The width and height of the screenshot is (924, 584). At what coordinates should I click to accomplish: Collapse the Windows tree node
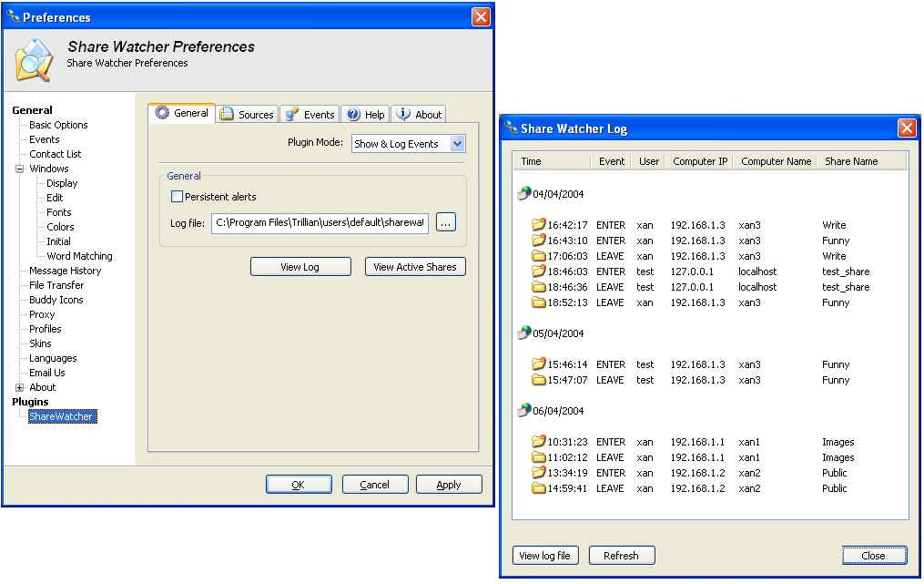coord(19,169)
